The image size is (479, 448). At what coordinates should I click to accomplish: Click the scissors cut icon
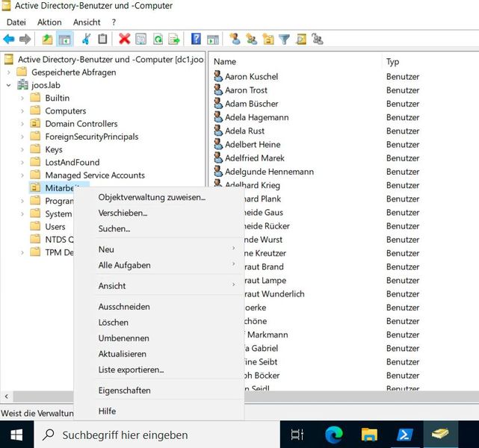pos(87,40)
